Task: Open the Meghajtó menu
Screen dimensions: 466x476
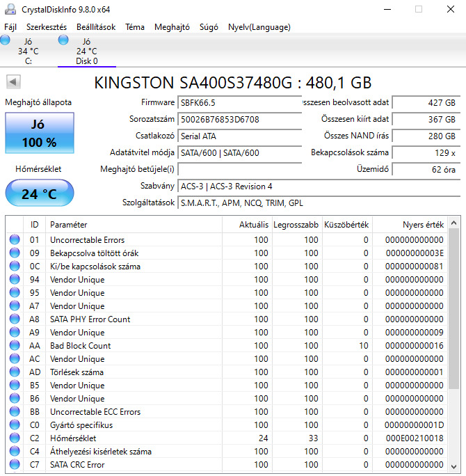Action: pyautogui.click(x=172, y=27)
